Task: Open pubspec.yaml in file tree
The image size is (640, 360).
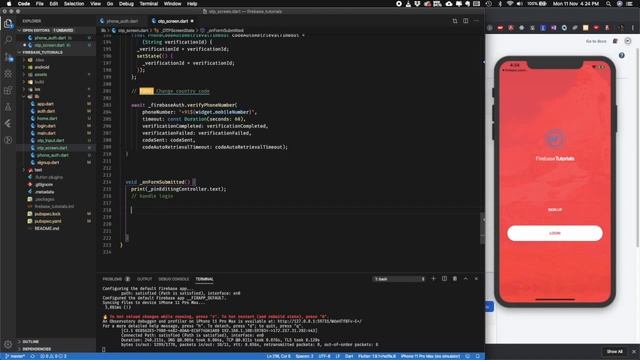Action: (48, 221)
